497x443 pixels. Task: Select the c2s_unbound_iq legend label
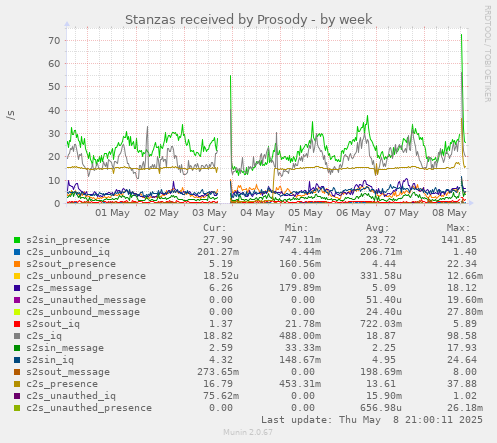(x=68, y=252)
